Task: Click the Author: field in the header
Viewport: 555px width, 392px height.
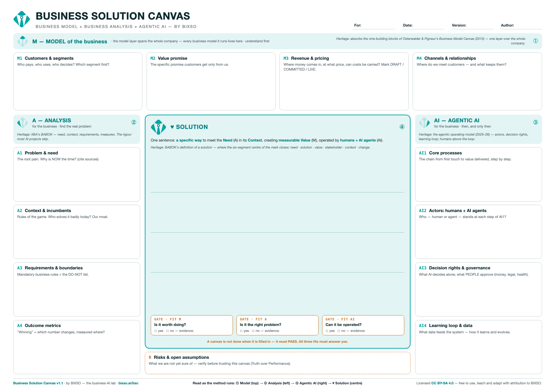Action: click(x=521, y=26)
